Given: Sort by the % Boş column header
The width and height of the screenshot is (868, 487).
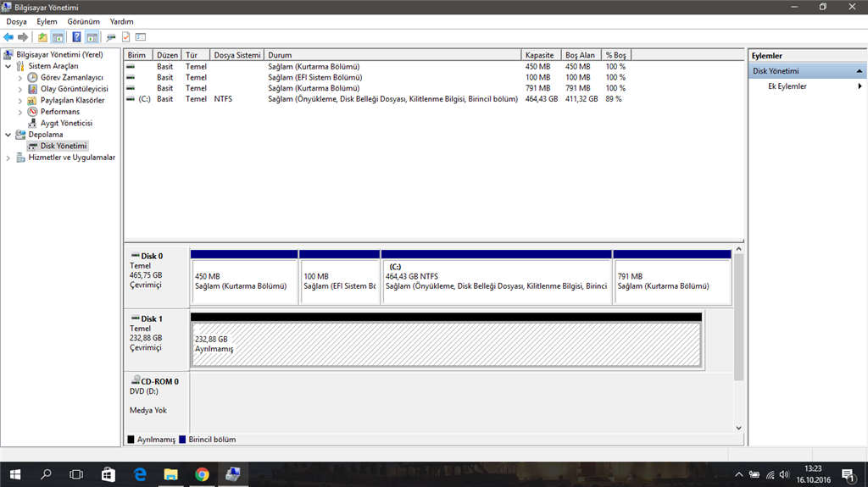Looking at the screenshot, I should (616, 55).
